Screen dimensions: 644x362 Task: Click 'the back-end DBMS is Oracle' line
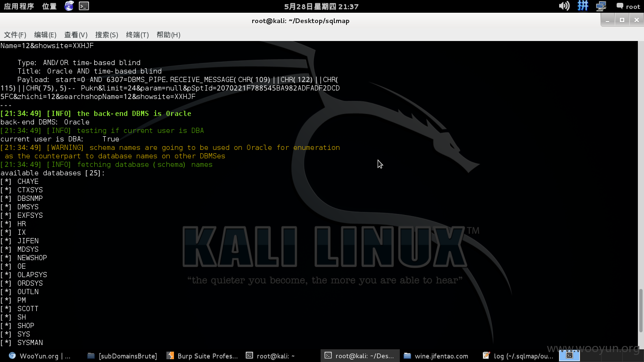(96, 114)
